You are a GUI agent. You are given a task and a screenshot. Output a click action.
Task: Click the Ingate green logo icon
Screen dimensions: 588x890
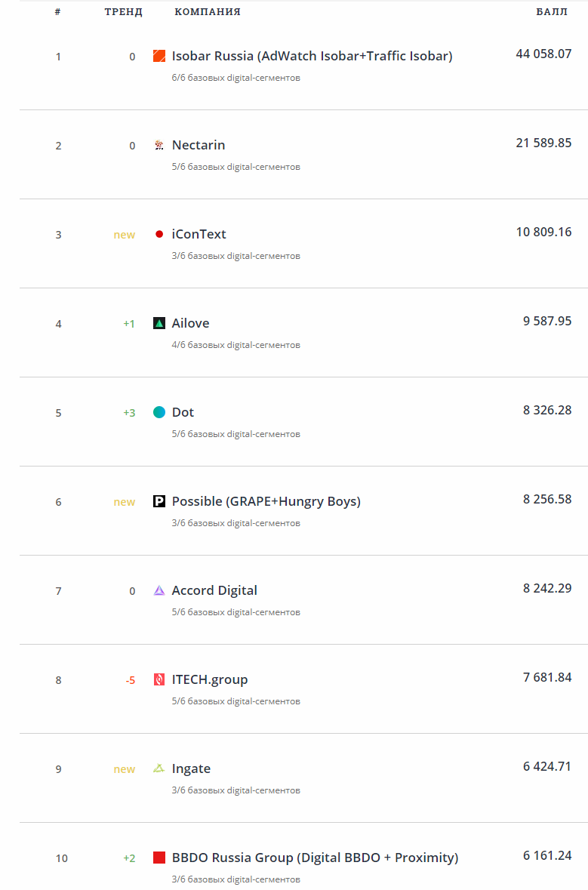coord(159,768)
